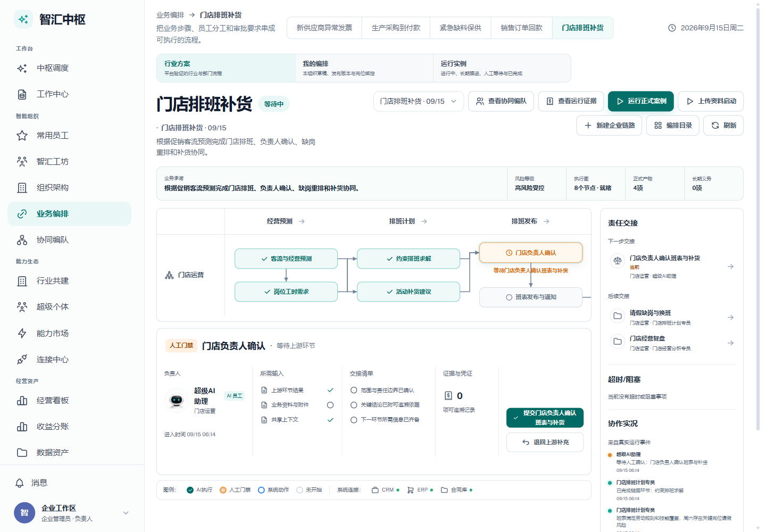Screen dimensions: 766x532
Task: Select the 运行实例 tab
Action: 502,68
